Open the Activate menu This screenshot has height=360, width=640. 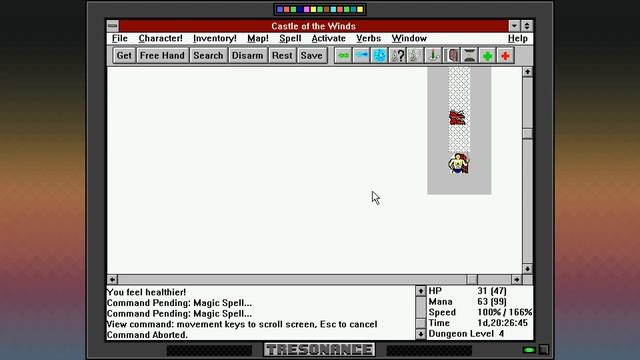coord(329,38)
